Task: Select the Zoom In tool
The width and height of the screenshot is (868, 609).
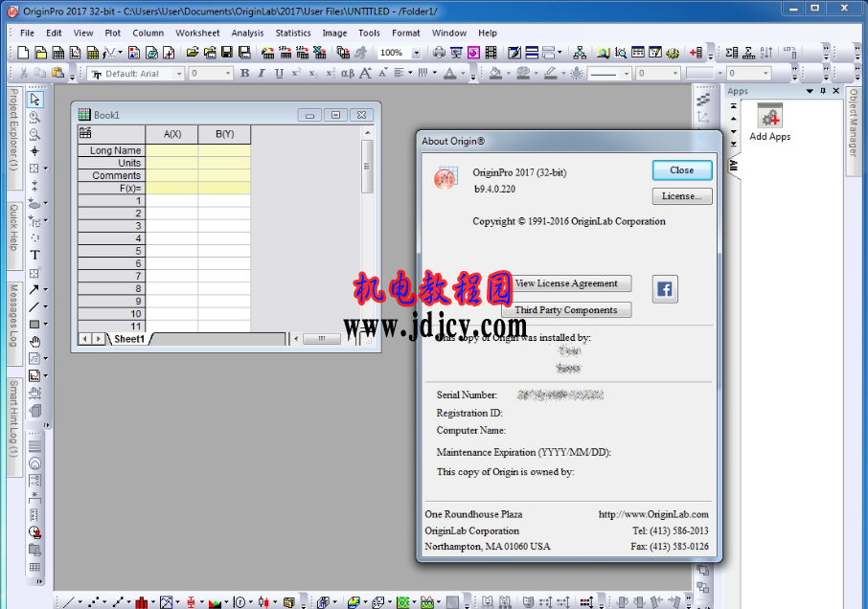Action: pos(34,117)
